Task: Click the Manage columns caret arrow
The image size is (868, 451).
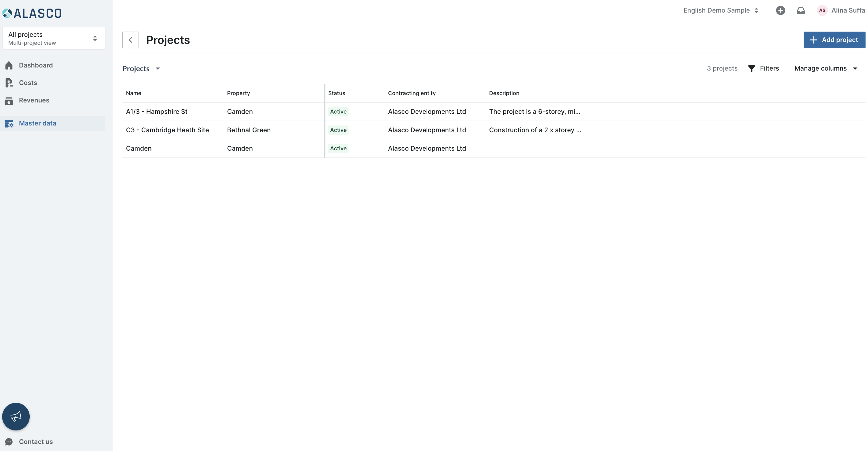Action: [855, 68]
